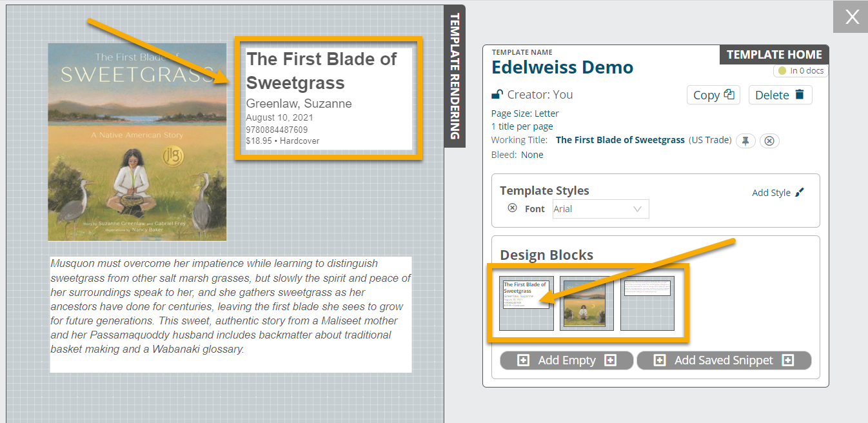Click the 'In 0 docs' badge
This screenshot has width=868, height=423.
point(801,71)
